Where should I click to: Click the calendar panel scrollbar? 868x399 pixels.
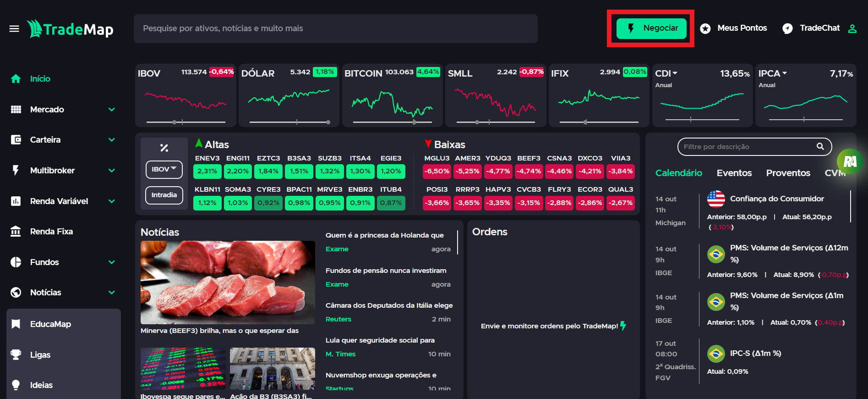point(851,206)
